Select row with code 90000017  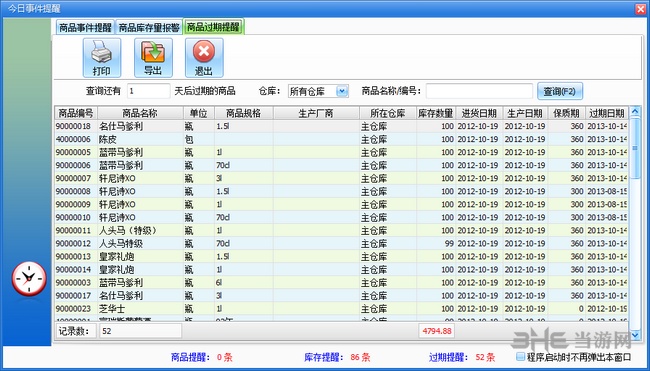point(342,296)
